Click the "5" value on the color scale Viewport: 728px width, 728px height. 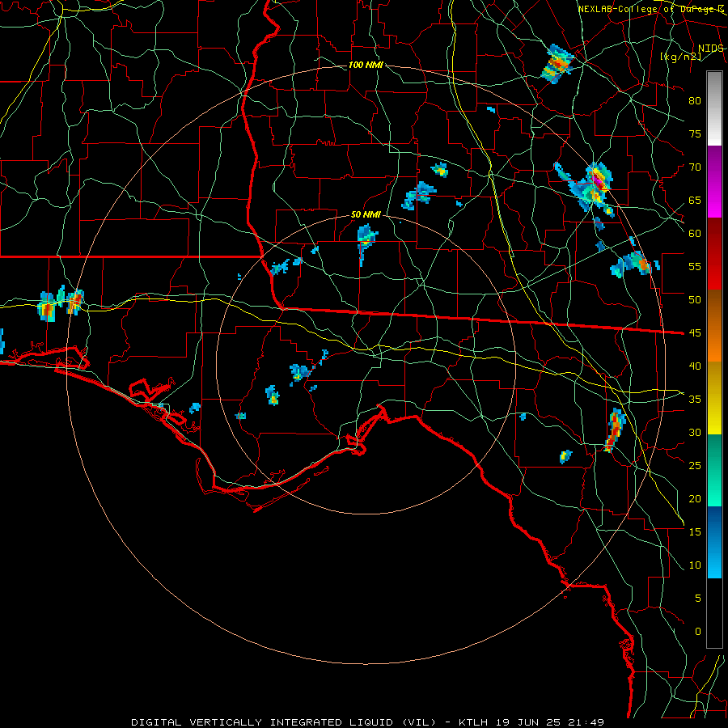[x=697, y=599]
